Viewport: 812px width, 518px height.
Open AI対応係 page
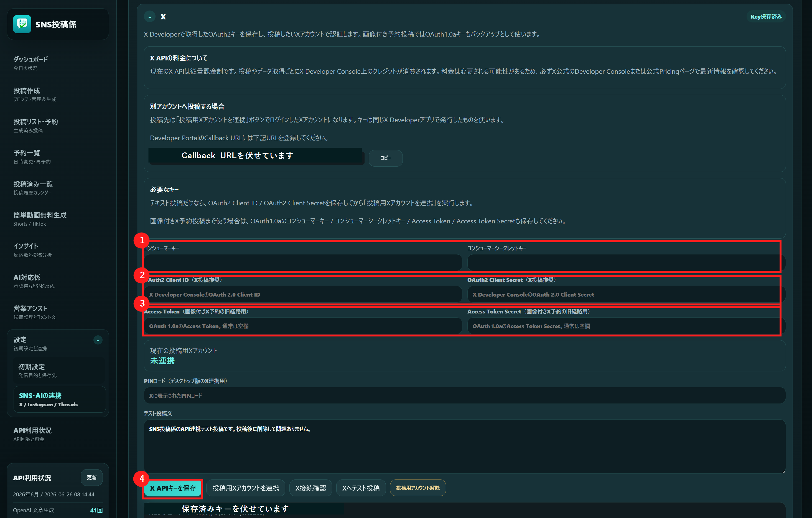pos(58,281)
